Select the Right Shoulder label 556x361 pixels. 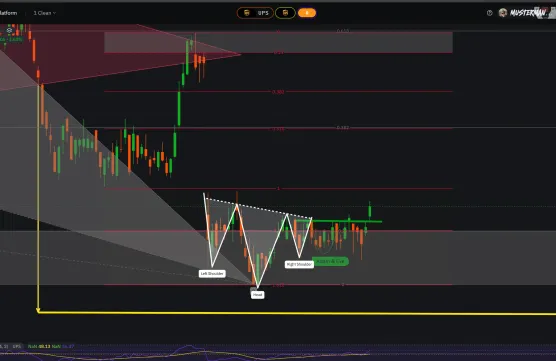(x=299, y=264)
